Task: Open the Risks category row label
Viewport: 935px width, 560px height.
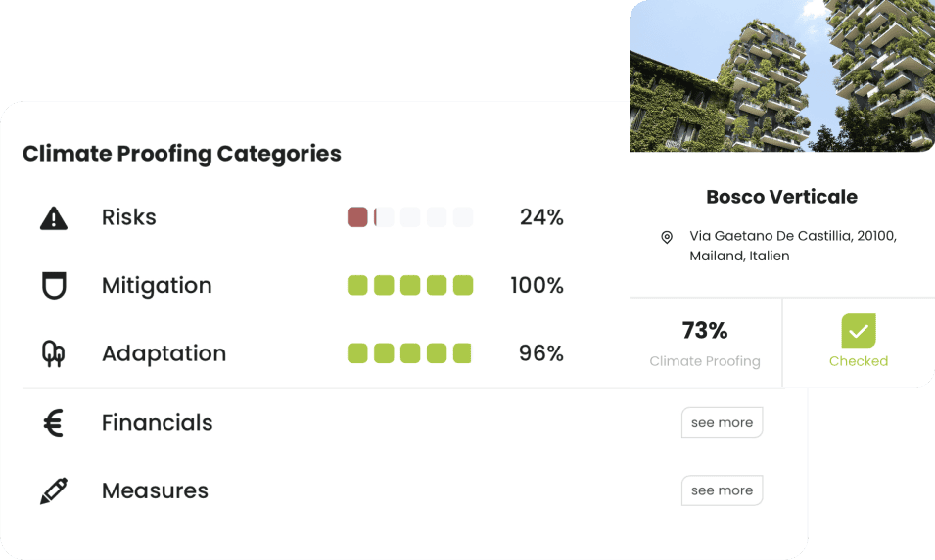Action: (x=129, y=217)
